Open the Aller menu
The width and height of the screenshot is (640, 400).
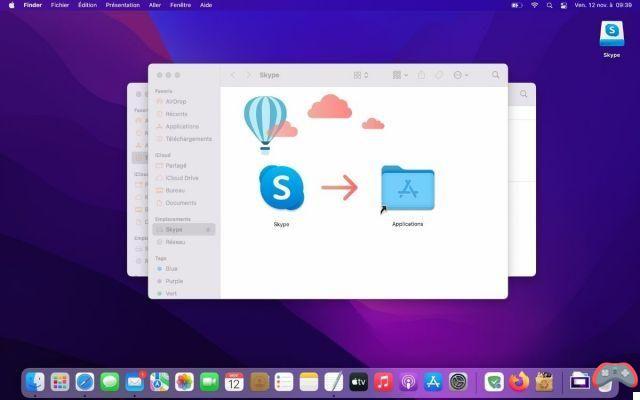click(155, 5)
